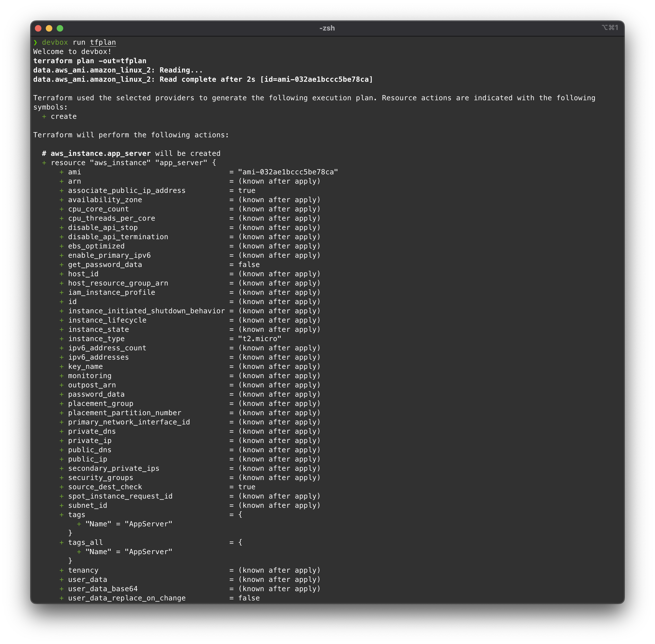Click the 'password_data' attribute
655x644 pixels.
point(96,394)
